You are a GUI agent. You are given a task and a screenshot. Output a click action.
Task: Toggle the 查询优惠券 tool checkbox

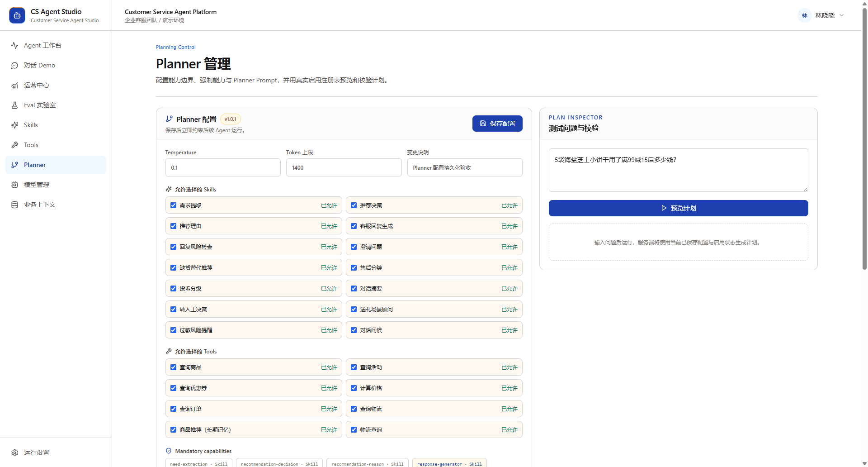(173, 388)
